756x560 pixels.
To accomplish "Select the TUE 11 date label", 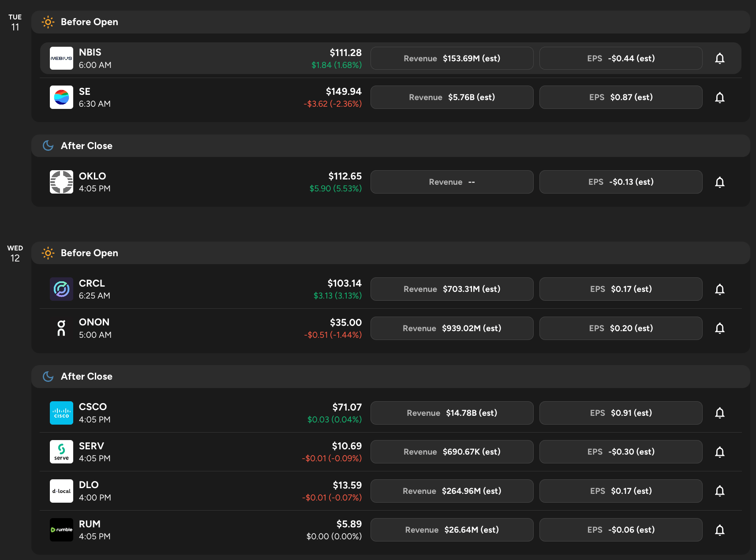I will [x=15, y=22].
